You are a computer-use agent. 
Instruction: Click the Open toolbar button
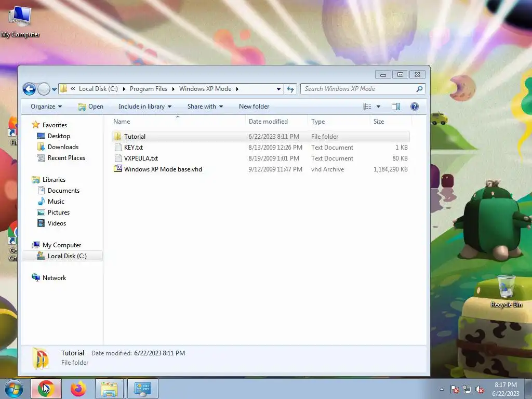(x=90, y=107)
